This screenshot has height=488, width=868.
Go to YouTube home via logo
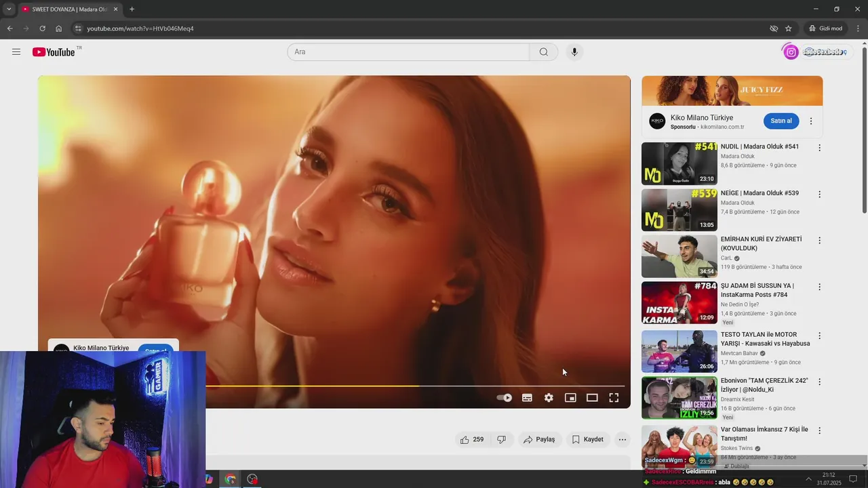point(54,52)
